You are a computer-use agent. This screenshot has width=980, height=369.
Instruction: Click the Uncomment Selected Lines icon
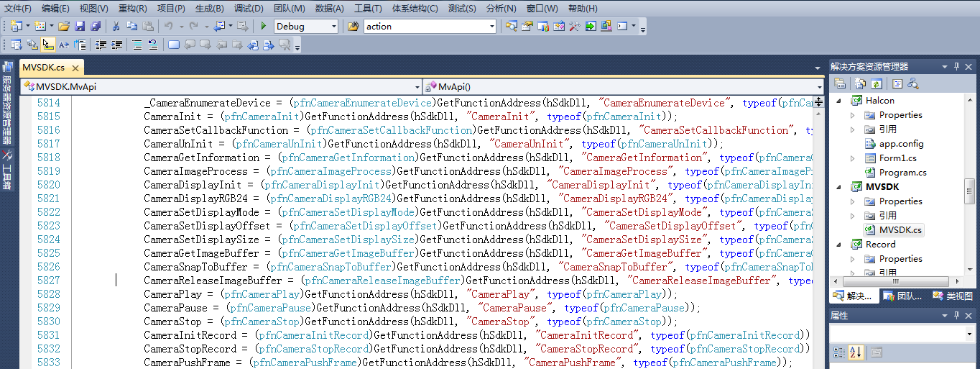[x=152, y=45]
